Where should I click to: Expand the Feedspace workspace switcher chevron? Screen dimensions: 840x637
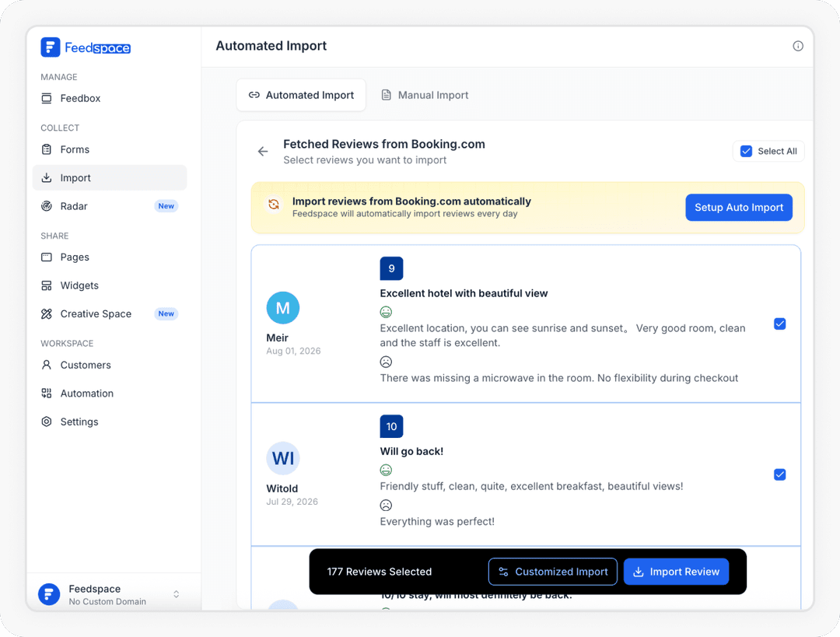(x=177, y=594)
